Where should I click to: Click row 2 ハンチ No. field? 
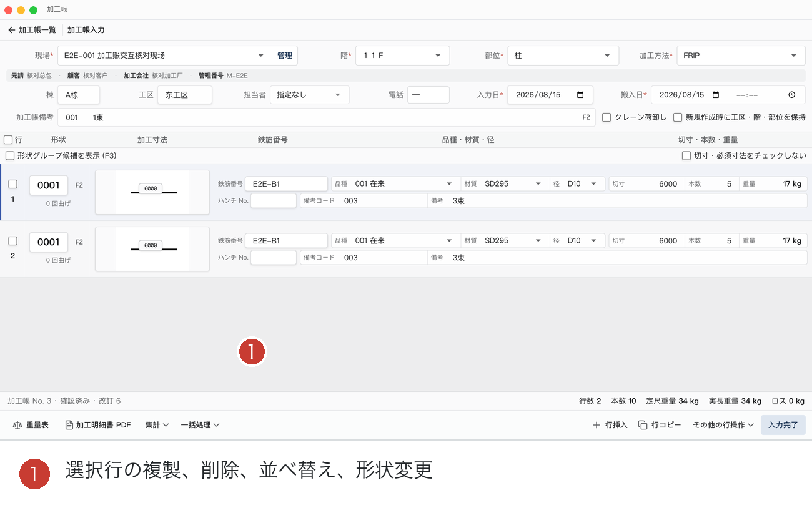point(274,258)
